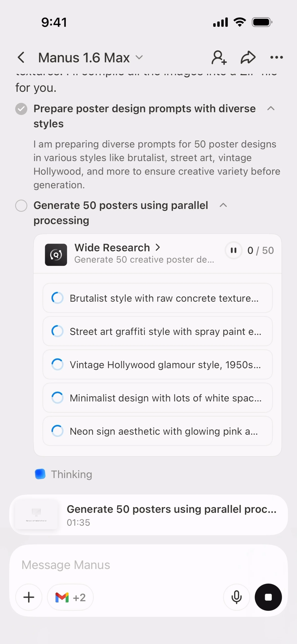Screen dimensions: 297x644
Task: Tap the empty circle beside Generate 50 posters
Action: click(21, 205)
